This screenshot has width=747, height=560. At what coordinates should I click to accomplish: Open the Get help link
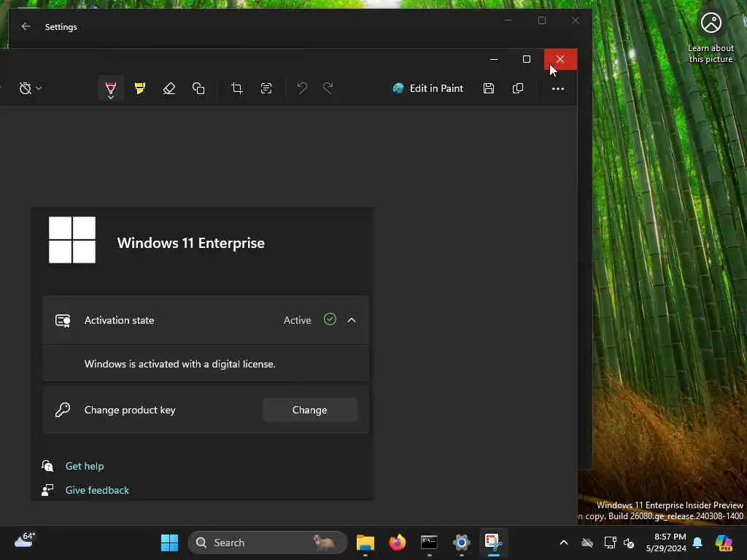[85, 466]
